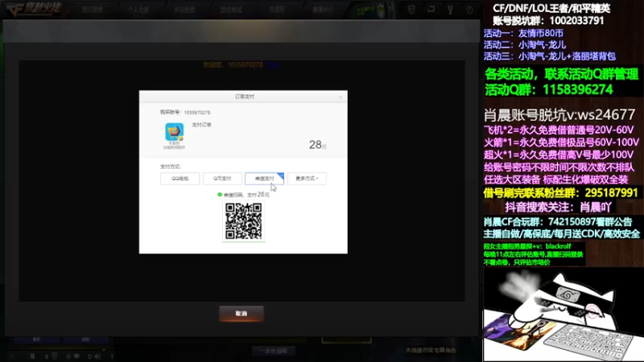Click the key icon in top bar

[450, 10]
